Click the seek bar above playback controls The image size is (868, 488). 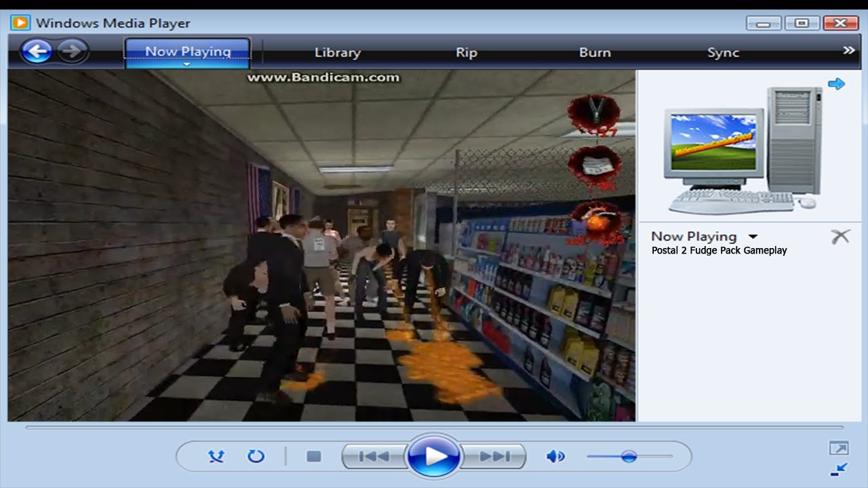434,428
